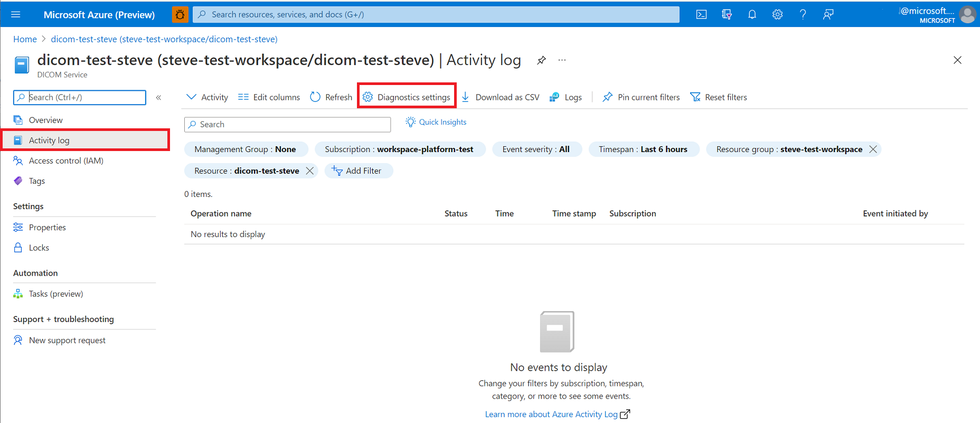Download the log as CSV
This screenshot has height=423, width=980.
click(x=501, y=97)
